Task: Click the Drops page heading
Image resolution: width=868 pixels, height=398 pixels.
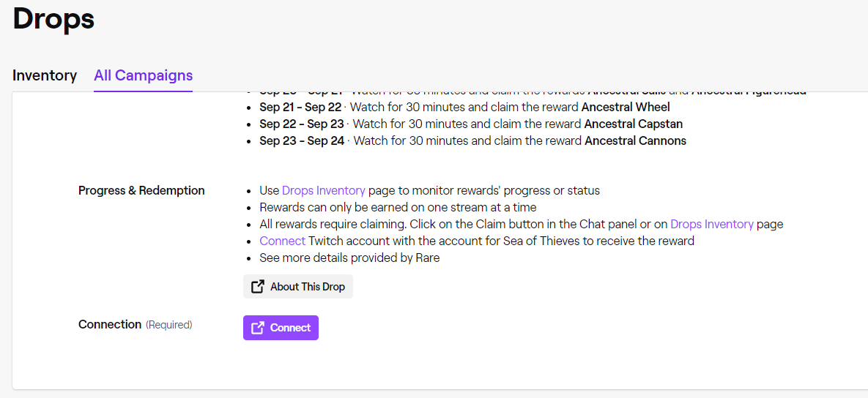Action: (x=53, y=18)
